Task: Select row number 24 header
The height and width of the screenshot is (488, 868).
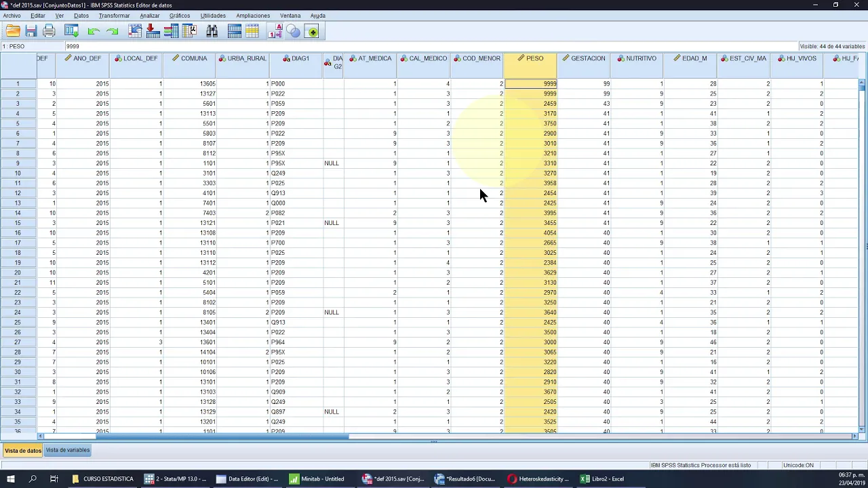Action: (18, 312)
